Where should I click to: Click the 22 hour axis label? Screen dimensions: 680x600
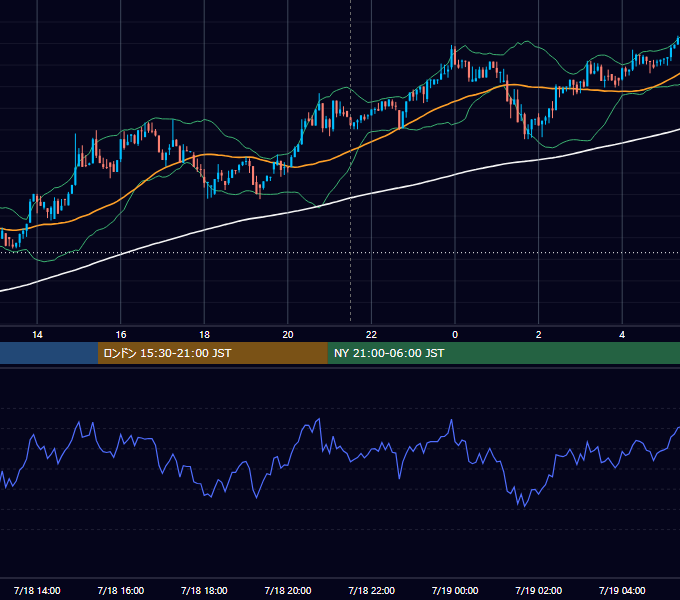pyautogui.click(x=371, y=335)
